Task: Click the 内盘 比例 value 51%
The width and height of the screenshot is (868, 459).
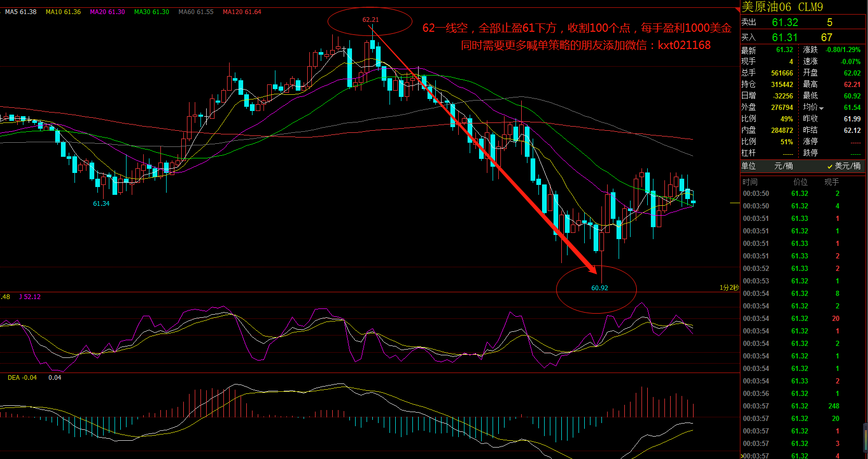Action: coord(787,142)
